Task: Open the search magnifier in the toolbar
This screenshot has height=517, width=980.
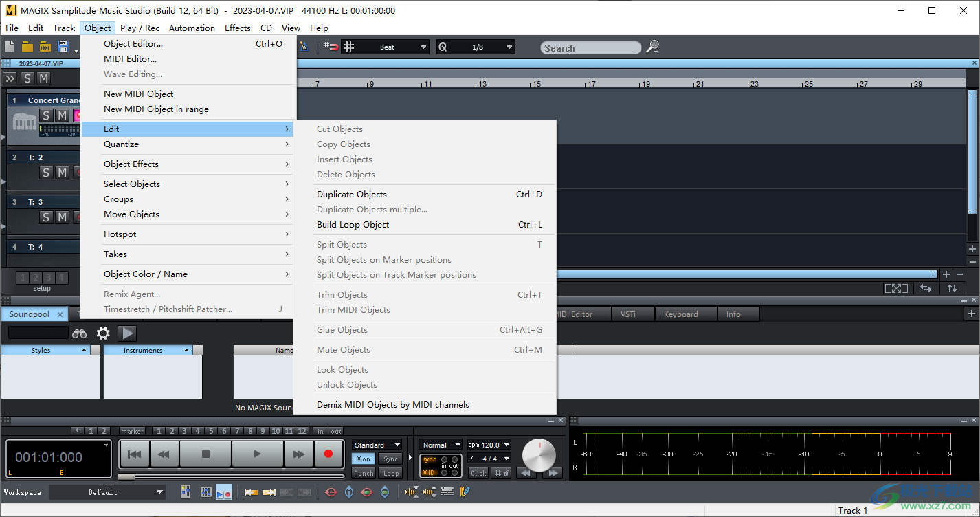Action: click(x=652, y=47)
